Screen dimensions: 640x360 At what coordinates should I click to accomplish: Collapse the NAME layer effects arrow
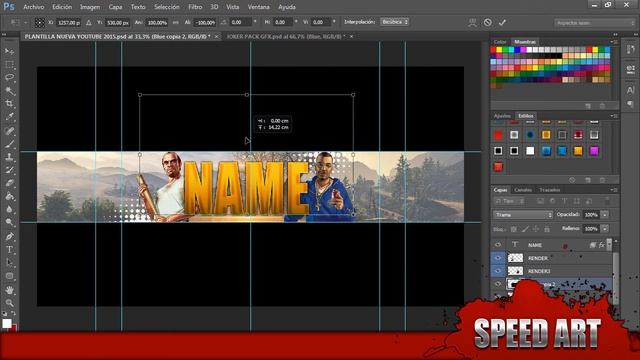[609, 245]
